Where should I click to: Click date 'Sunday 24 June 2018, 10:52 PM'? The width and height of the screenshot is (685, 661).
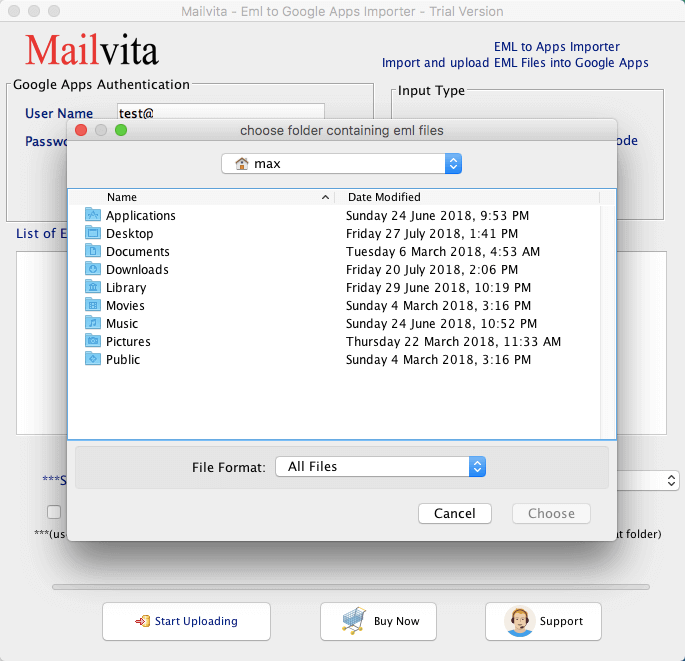click(x=441, y=323)
